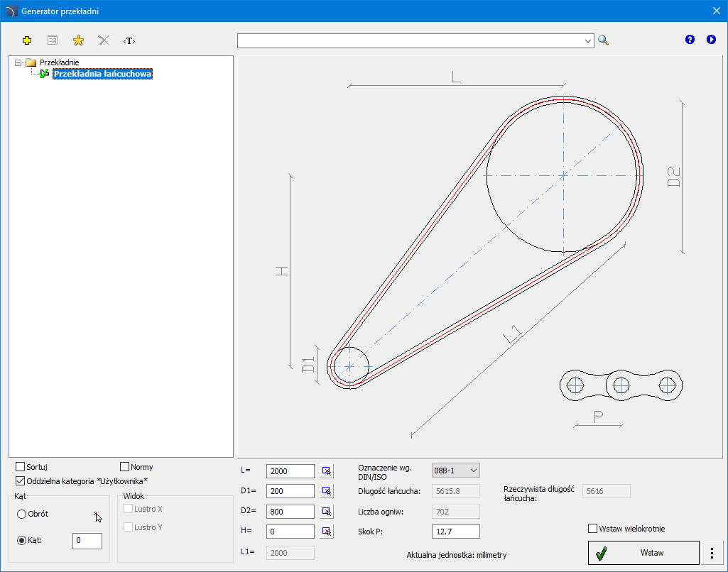Select Przekładnia łańcuchowa tree item
Screen dimensions: 728x572
tap(102, 74)
